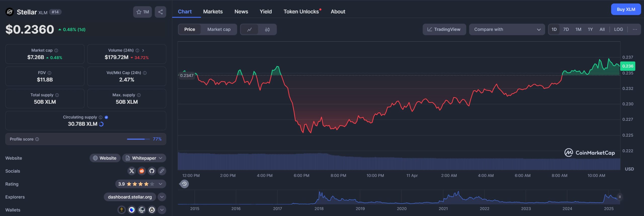Image resolution: width=644 pixels, height=216 pixels.
Task: Open Vol/Mkt Cap (24h) info icon
Action: click(x=145, y=73)
